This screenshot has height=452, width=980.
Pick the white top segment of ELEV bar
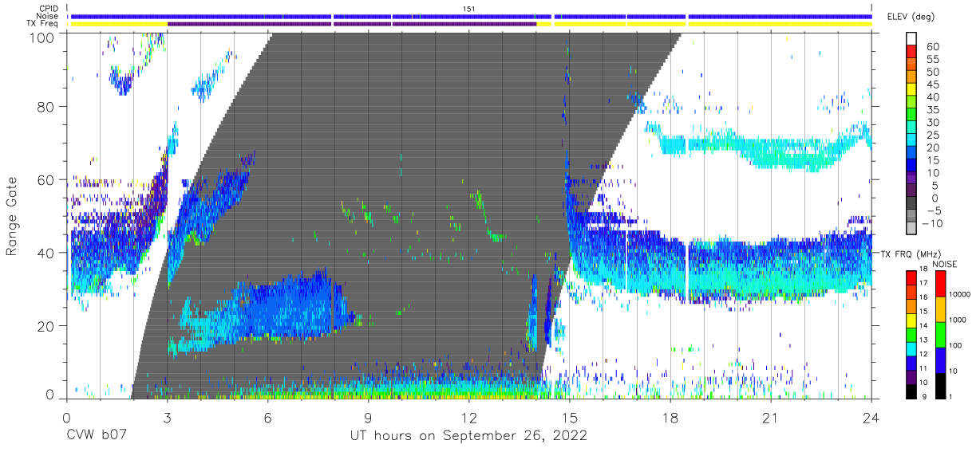click(911, 39)
